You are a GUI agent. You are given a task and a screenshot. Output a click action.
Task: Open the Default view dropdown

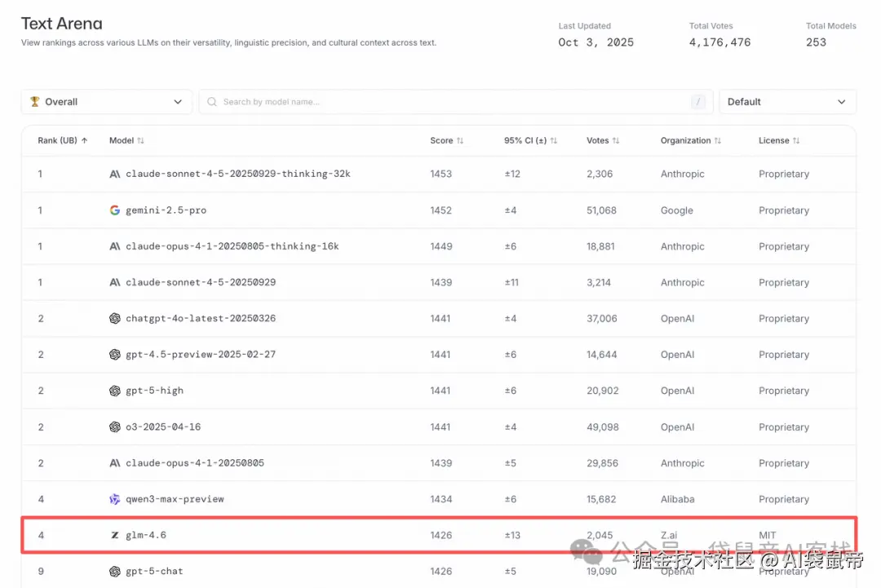[787, 102]
